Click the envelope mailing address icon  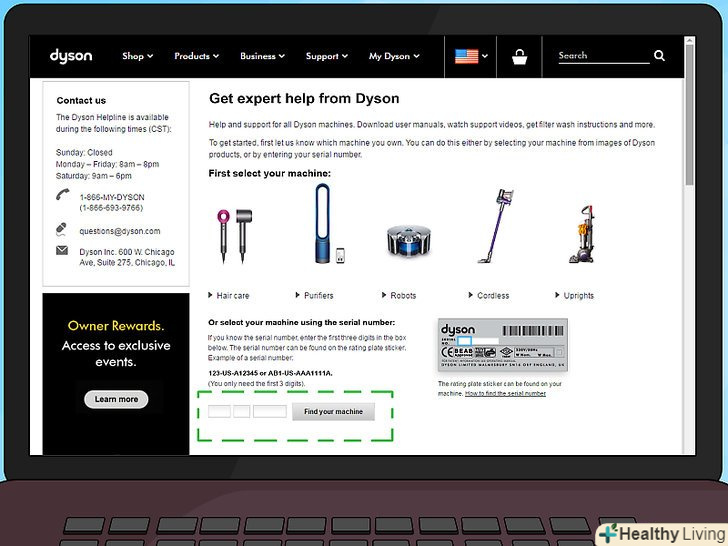(62, 251)
